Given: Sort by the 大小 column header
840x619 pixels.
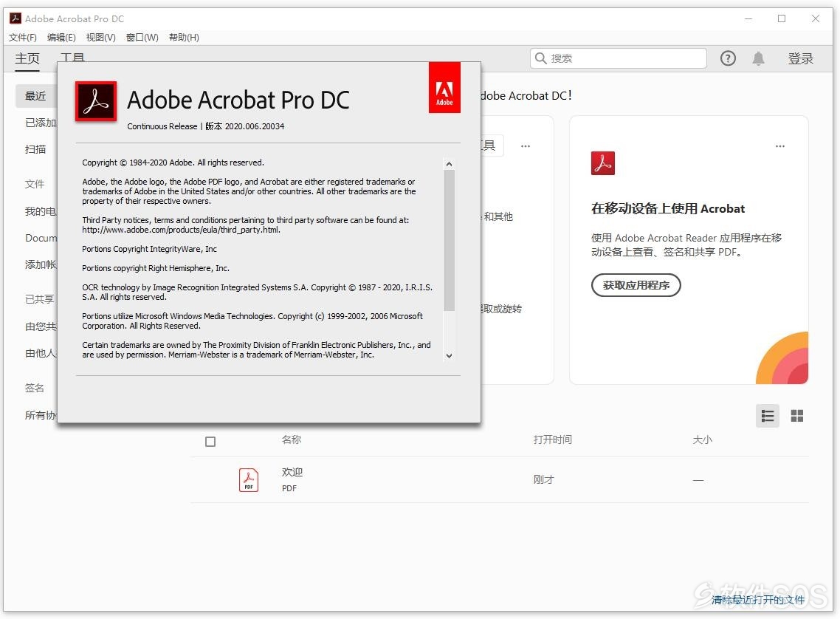Looking at the screenshot, I should tap(702, 440).
